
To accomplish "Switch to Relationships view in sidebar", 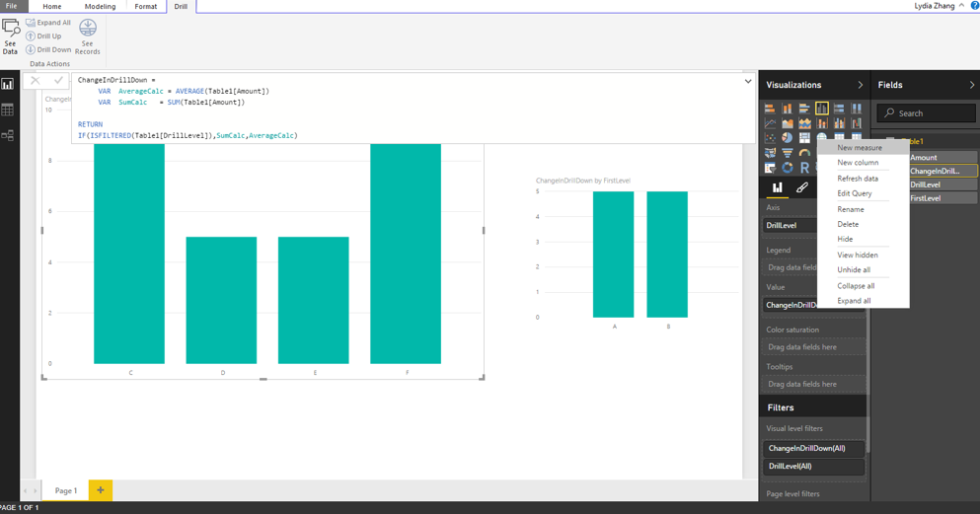I will pyautogui.click(x=8, y=135).
